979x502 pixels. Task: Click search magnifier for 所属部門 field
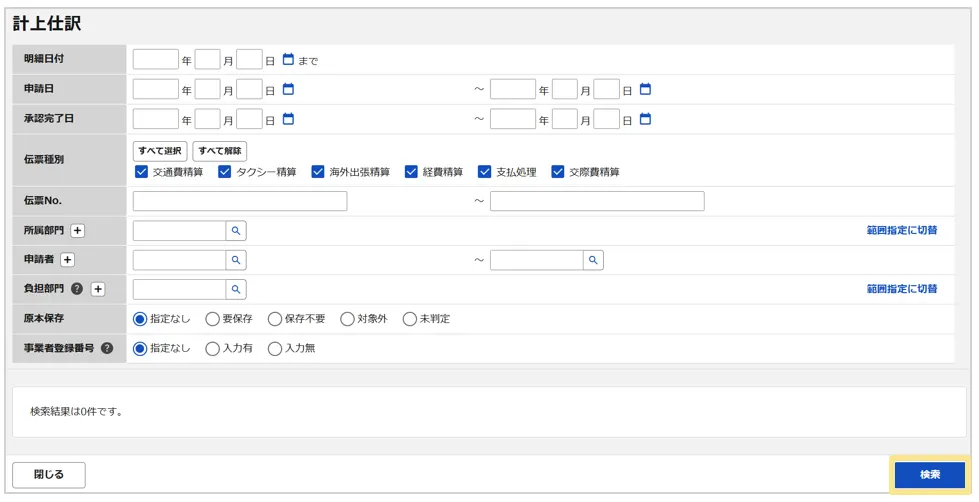point(236,231)
